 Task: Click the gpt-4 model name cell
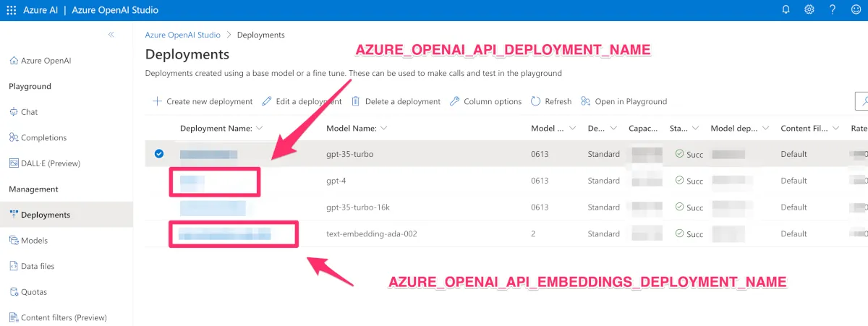coord(337,181)
